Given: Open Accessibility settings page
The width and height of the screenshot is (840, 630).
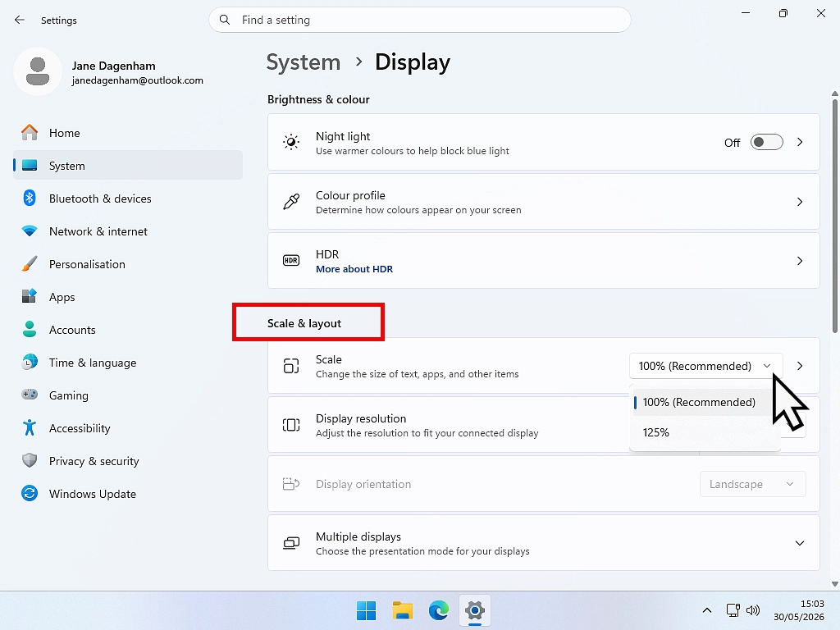Looking at the screenshot, I should tap(128, 427).
